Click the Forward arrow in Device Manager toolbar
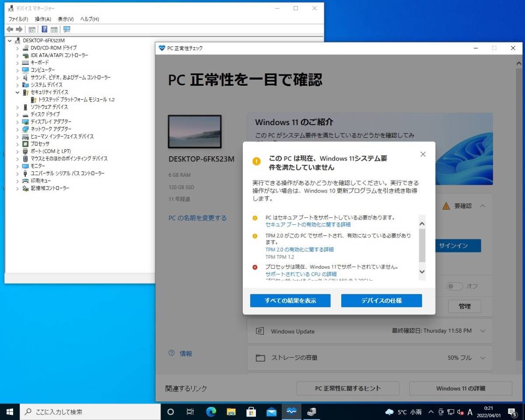Image resolution: width=525 pixels, height=420 pixels. point(18,29)
